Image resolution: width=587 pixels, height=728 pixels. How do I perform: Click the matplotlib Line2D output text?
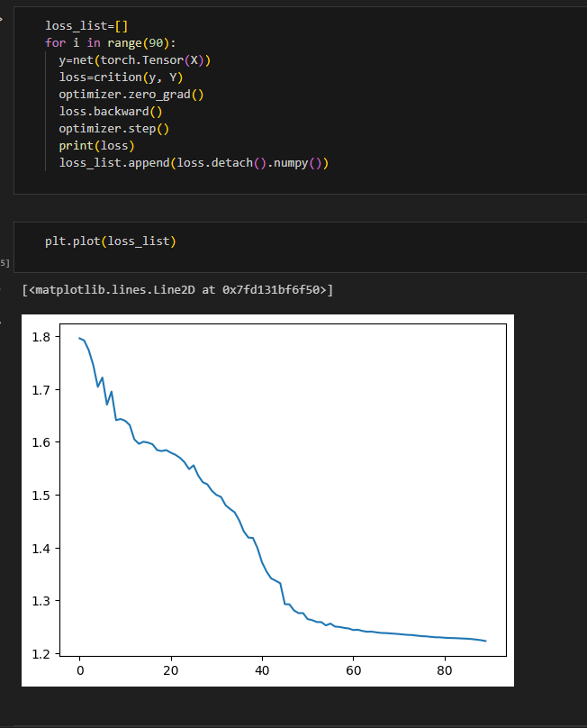(x=177, y=290)
